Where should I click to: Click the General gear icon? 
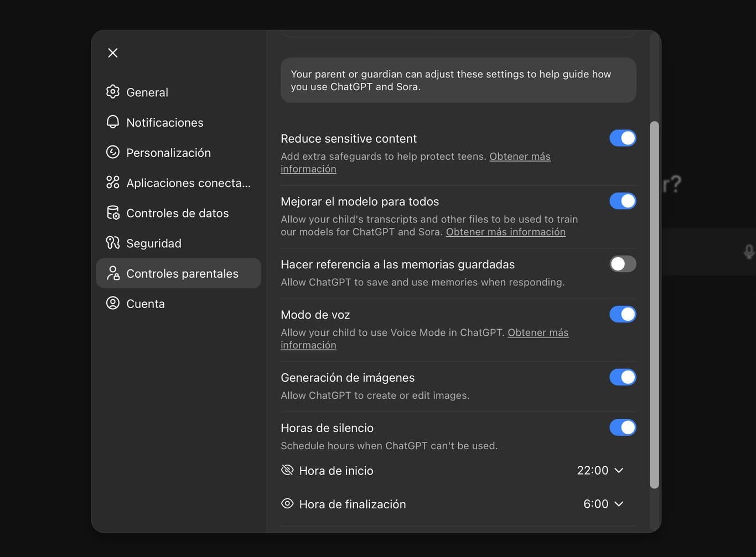[x=113, y=92]
